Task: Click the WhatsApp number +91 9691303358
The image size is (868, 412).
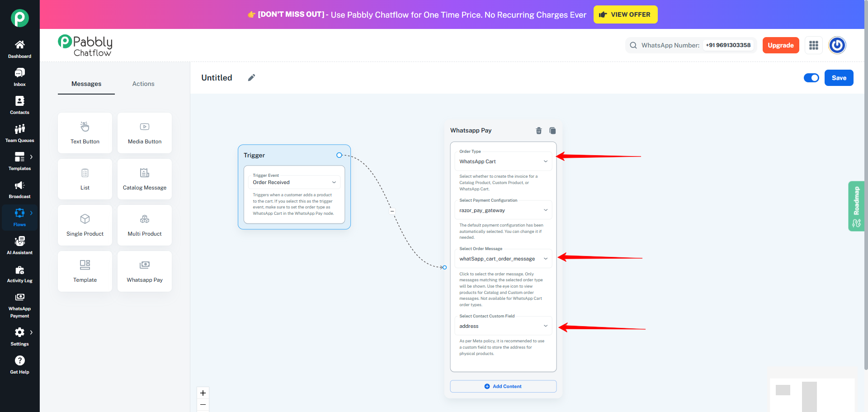Action: 728,45
